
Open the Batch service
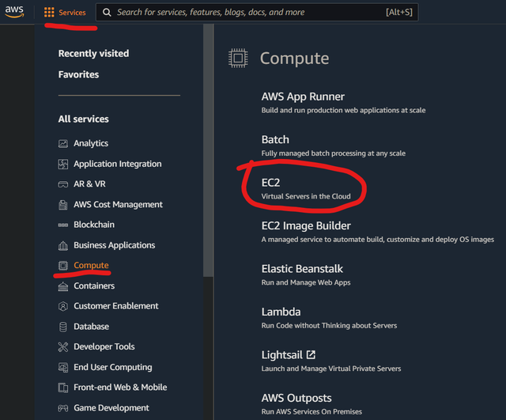click(x=275, y=140)
